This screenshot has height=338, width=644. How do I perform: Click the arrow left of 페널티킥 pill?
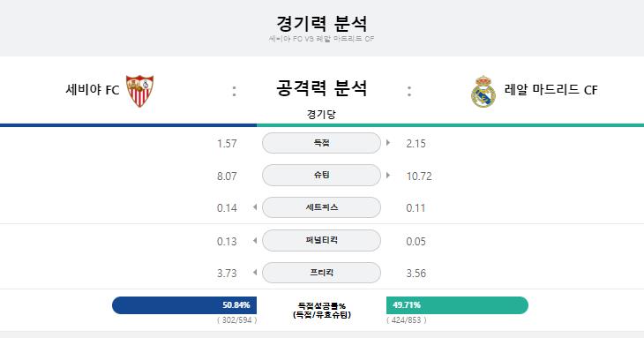point(255,240)
